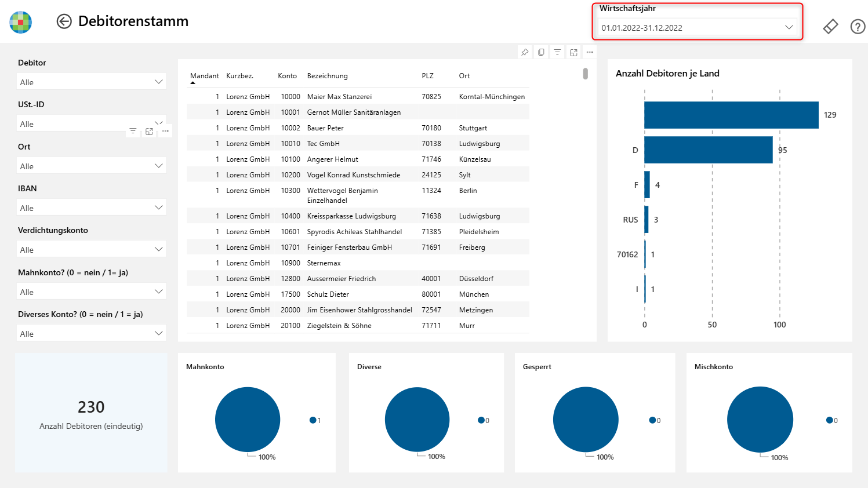Click the eraser icon to clear filters
This screenshot has height=488, width=868.
coord(830,27)
